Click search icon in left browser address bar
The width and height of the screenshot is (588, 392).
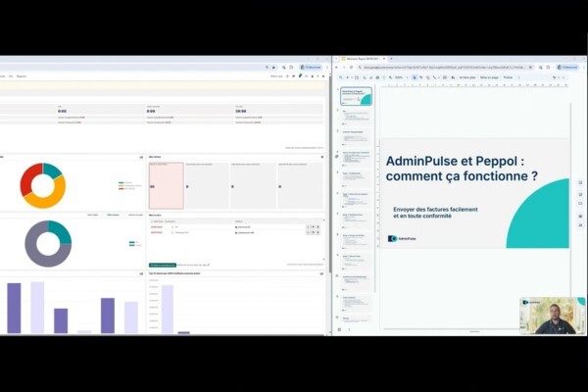(x=267, y=68)
